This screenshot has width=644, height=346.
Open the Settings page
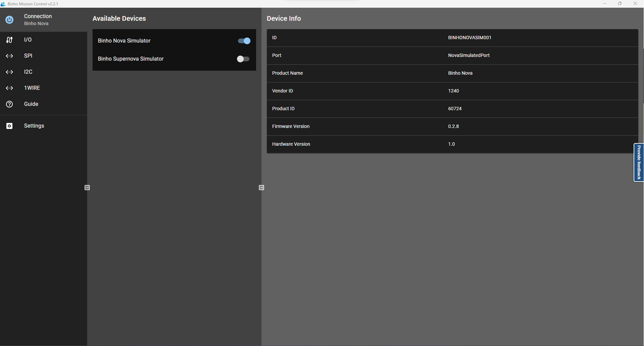tap(44, 126)
